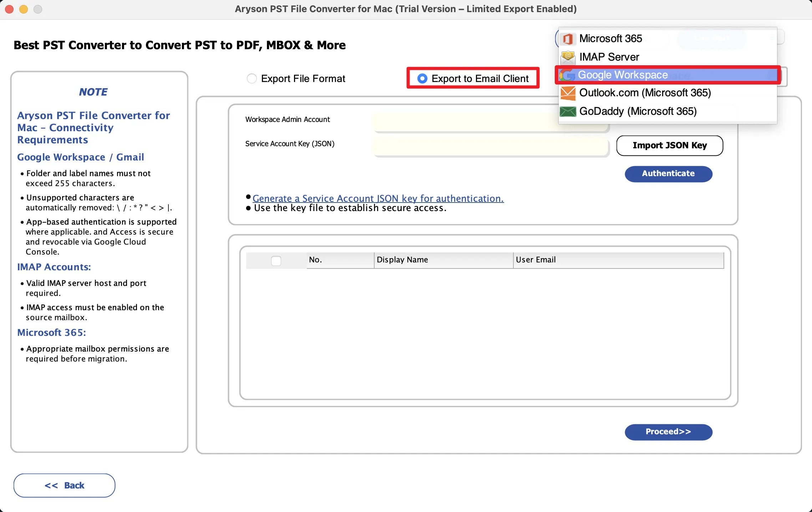Click the Service Account Key (JSON) field
This screenshot has height=512, width=812.
click(x=491, y=147)
